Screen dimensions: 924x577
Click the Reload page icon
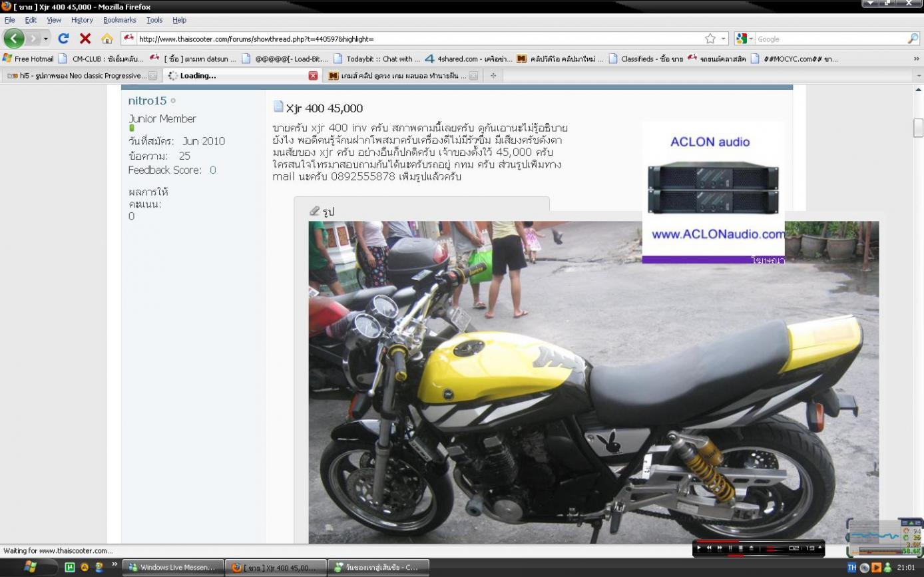point(63,39)
